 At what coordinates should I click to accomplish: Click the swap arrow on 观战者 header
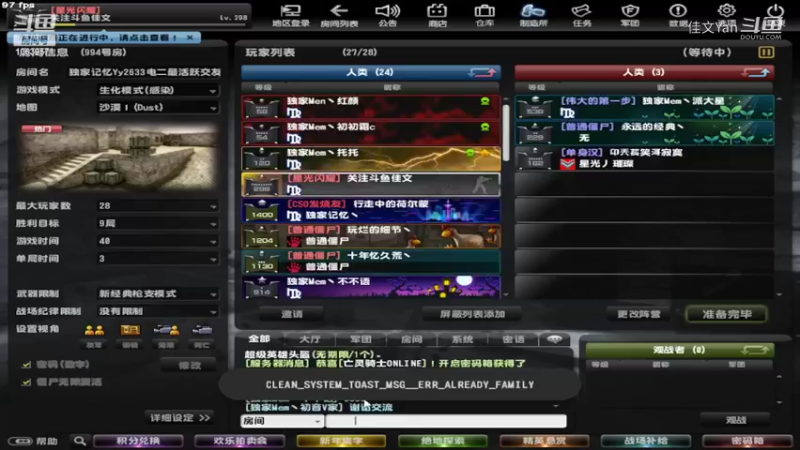coord(755,350)
